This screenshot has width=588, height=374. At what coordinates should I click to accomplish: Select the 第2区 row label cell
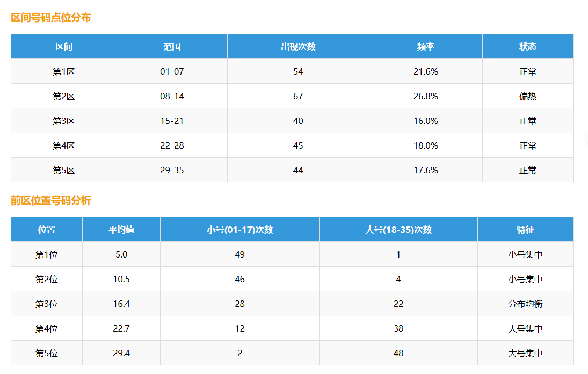click(x=63, y=97)
